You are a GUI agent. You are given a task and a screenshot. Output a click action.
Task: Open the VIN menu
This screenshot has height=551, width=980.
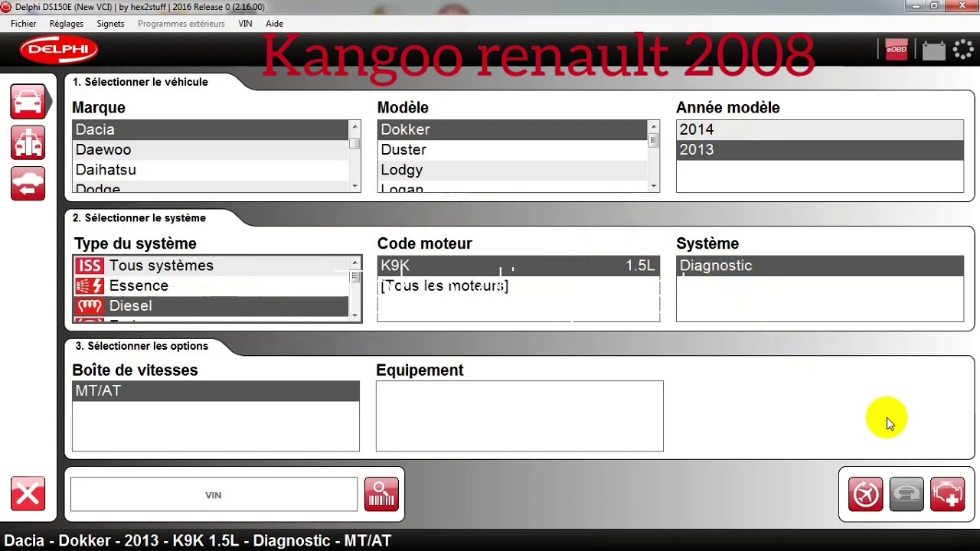click(245, 24)
